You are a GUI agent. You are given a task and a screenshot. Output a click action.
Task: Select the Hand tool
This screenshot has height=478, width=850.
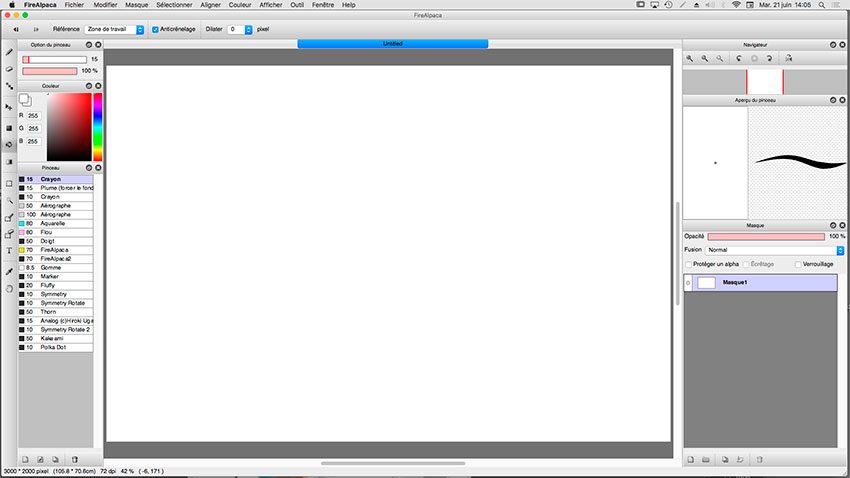(x=9, y=289)
